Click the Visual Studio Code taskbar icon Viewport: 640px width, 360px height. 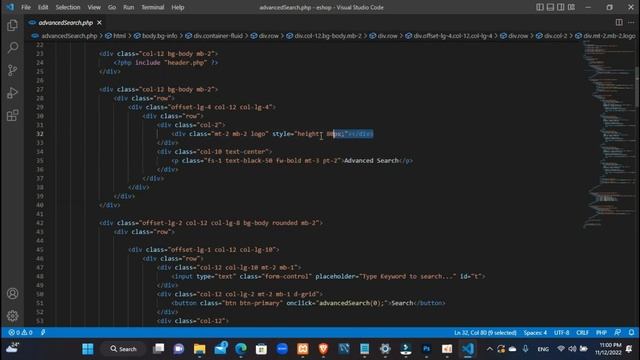click(x=468, y=349)
